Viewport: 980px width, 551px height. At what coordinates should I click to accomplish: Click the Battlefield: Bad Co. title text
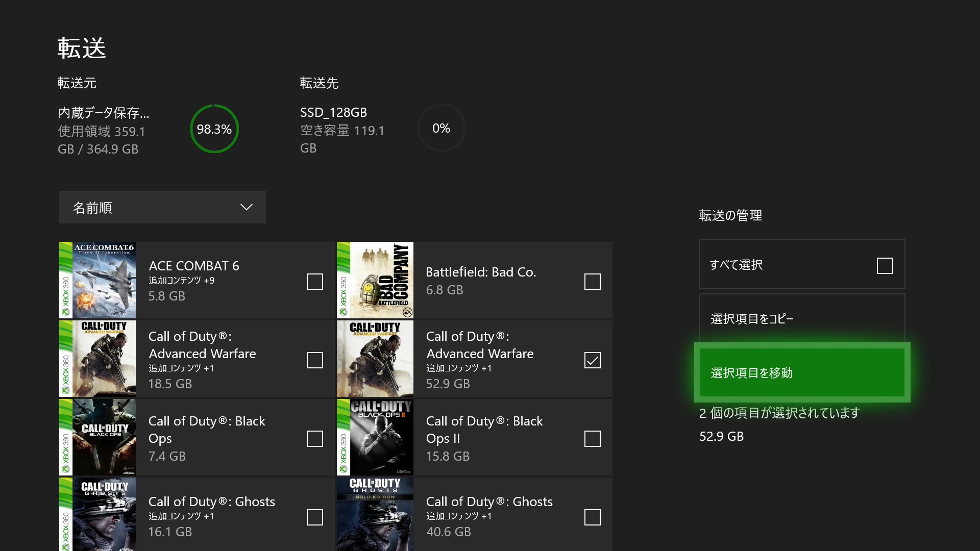pos(481,272)
